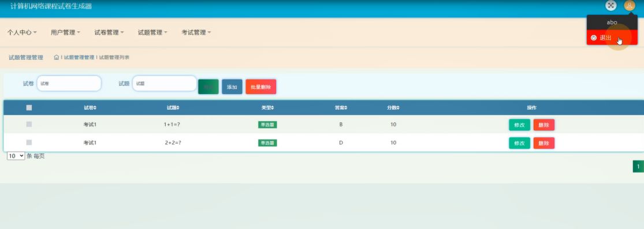644x229 pixels.
Task: Click the 添加 button
Action: (x=232, y=87)
